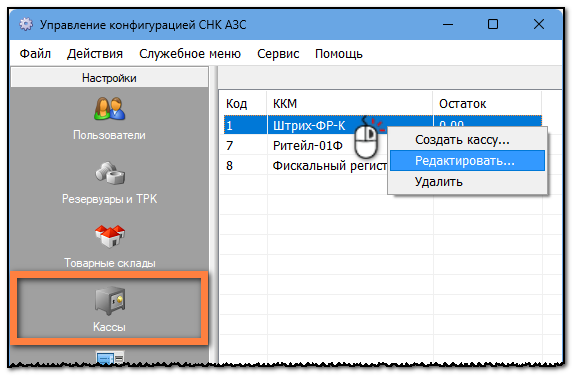Select the Кассы safe icon
Viewport: 572px width, 380px height.
110,300
